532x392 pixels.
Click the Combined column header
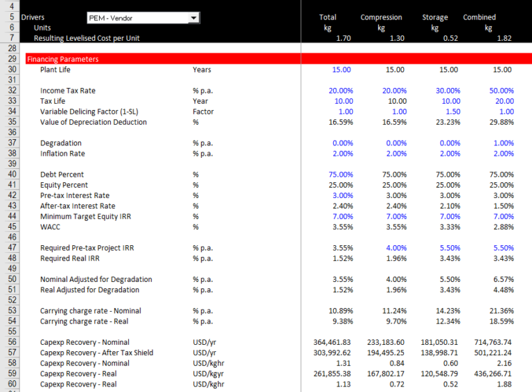coord(479,17)
